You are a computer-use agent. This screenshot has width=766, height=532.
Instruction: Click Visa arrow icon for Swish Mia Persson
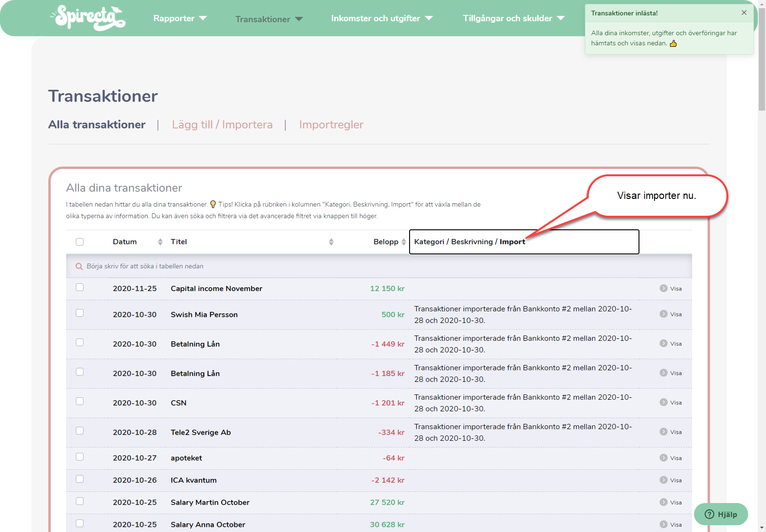pos(664,314)
